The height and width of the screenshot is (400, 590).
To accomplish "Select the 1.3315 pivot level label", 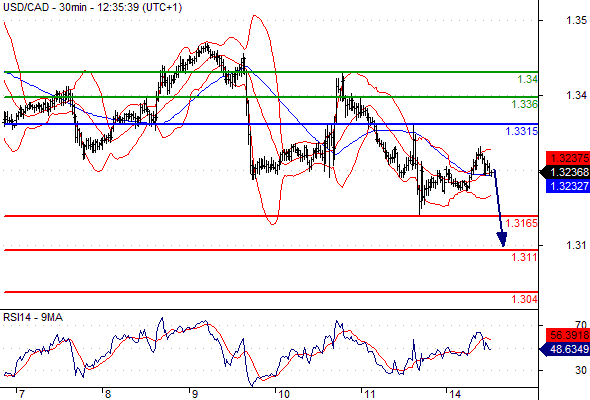I will pyautogui.click(x=522, y=131).
